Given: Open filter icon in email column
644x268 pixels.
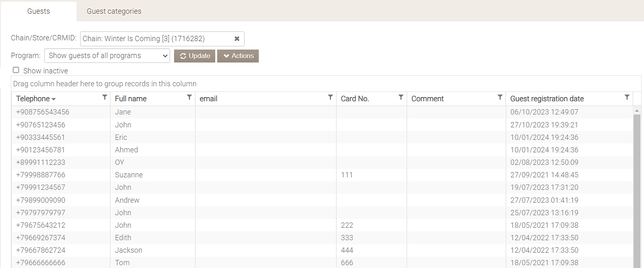Looking at the screenshot, I should point(330,97).
